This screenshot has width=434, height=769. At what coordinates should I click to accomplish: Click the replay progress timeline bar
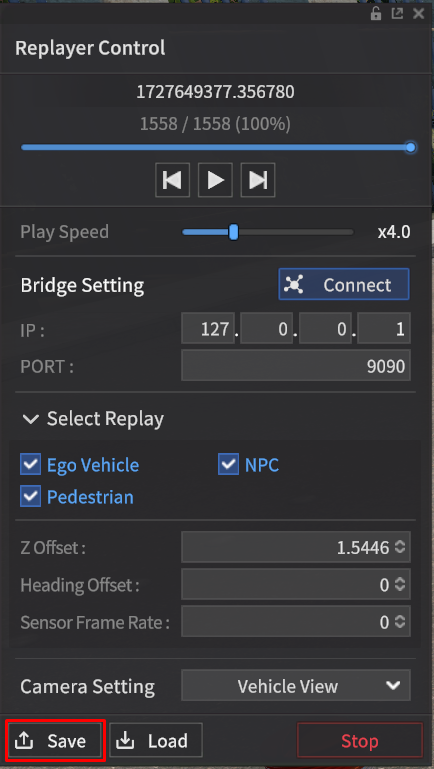(216, 147)
